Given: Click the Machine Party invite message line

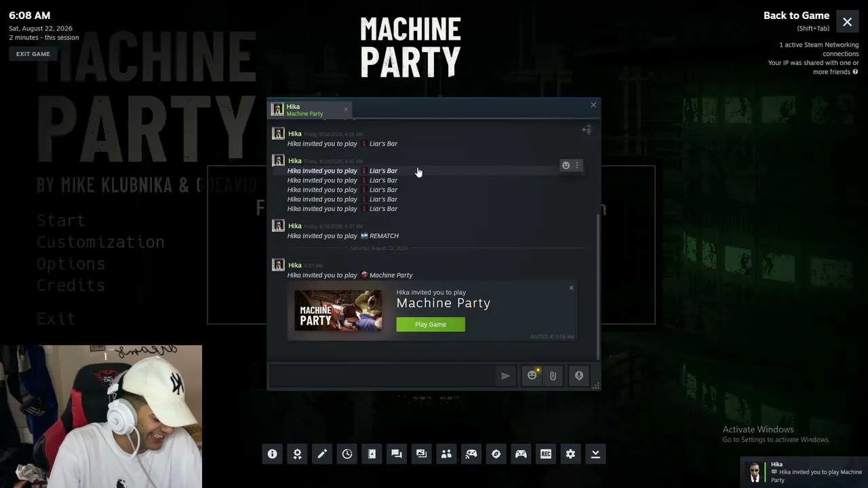Looking at the screenshot, I should tap(350, 275).
